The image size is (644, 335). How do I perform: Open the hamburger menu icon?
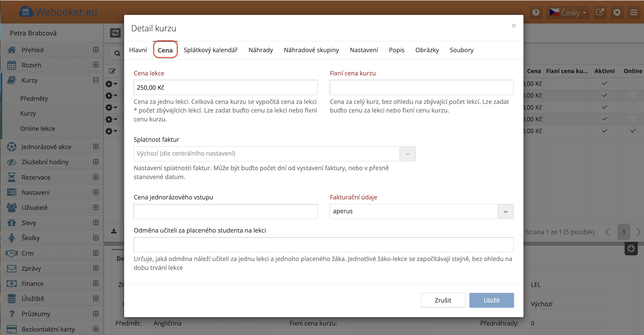click(634, 12)
